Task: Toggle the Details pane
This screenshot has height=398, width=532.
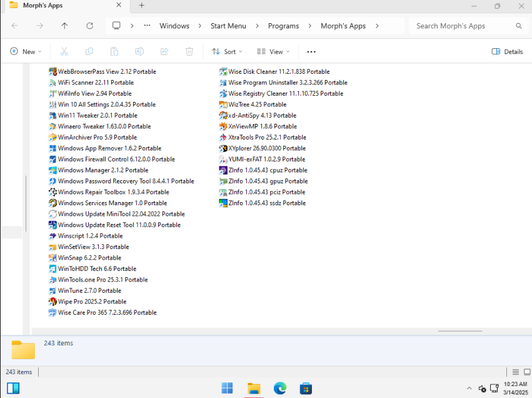Action: coord(507,51)
